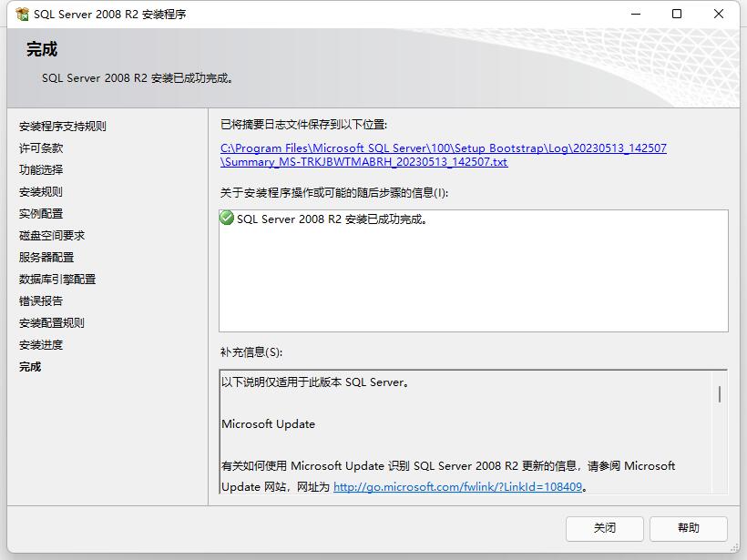Click the SQL Server setup title bar icon
747x560 pixels.
click(22, 15)
